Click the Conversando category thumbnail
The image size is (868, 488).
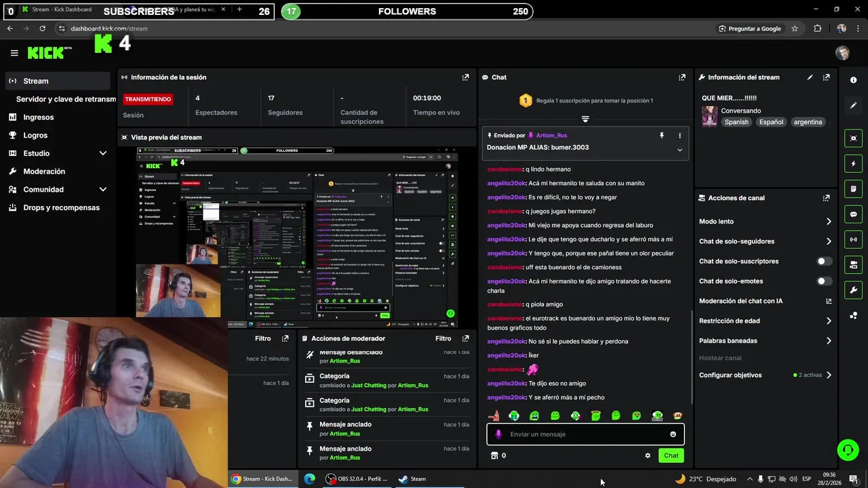pos(709,116)
